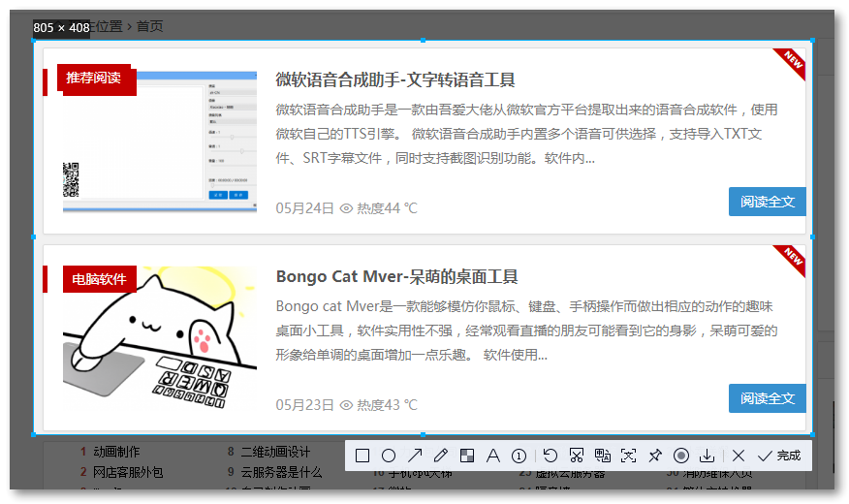849x504 pixels.
Task: Pin the screenshot to screen
Action: (x=655, y=456)
